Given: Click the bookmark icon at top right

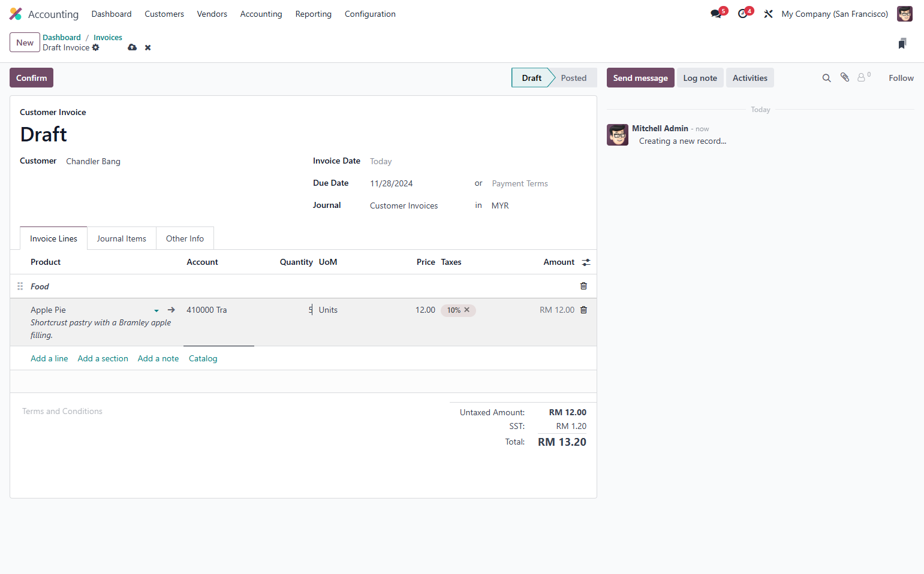Looking at the screenshot, I should coord(902,43).
